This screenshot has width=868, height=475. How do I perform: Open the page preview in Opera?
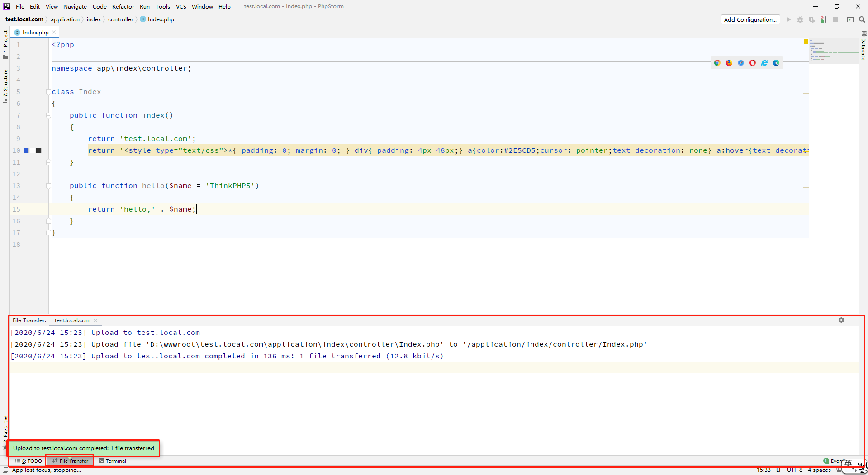pyautogui.click(x=753, y=63)
